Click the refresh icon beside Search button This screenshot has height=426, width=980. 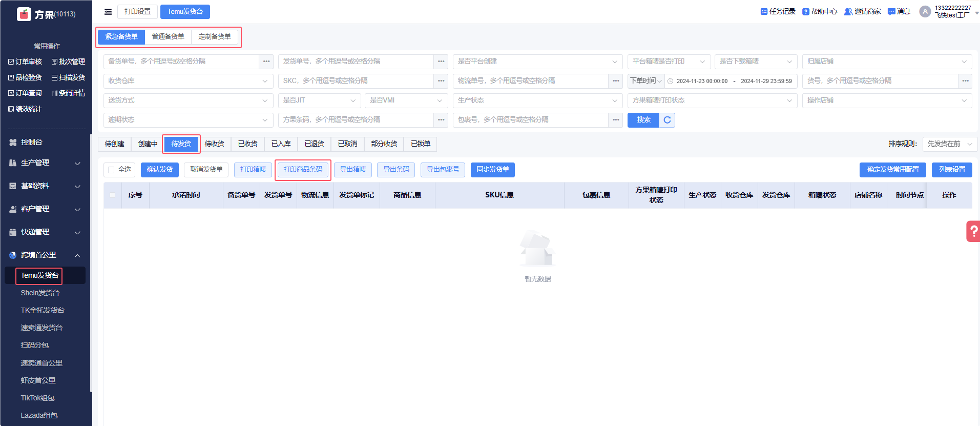667,120
